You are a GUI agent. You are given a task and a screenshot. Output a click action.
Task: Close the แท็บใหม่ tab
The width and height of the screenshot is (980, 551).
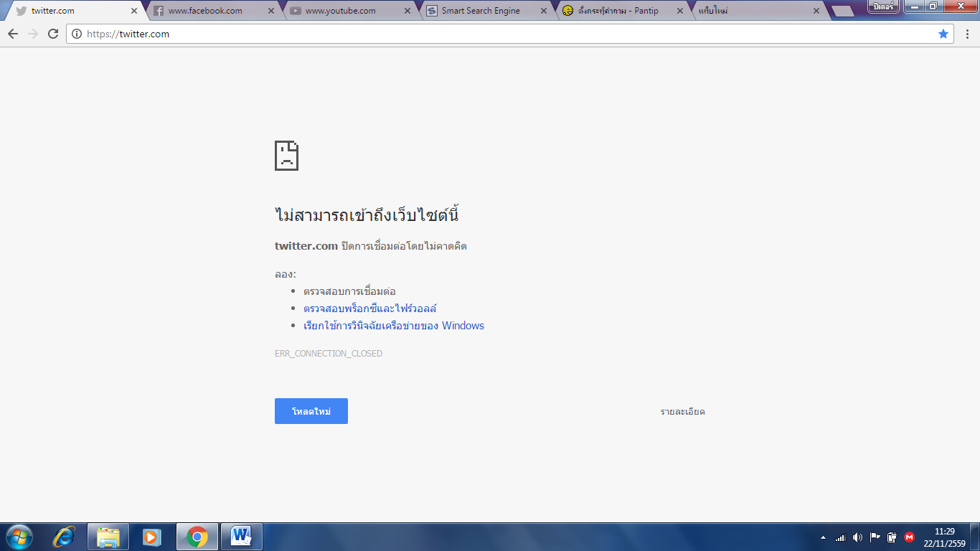[x=816, y=11]
